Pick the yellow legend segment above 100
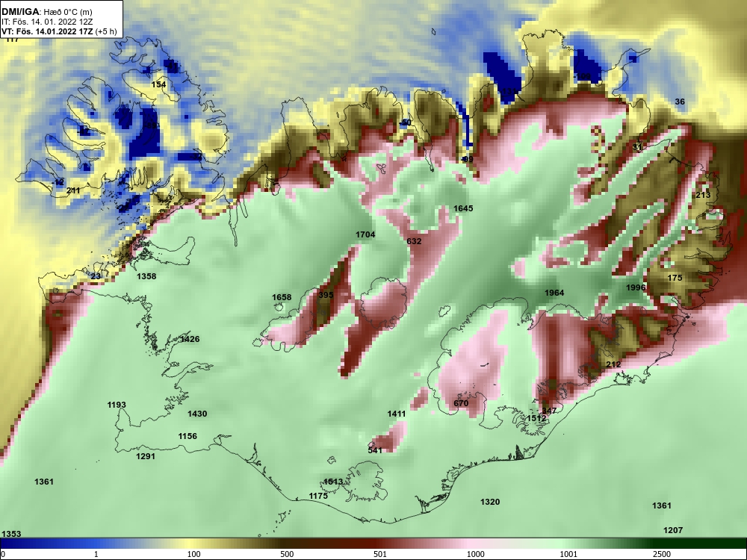Image resolution: width=747 pixels, height=560 pixels. pyautogui.click(x=190, y=544)
